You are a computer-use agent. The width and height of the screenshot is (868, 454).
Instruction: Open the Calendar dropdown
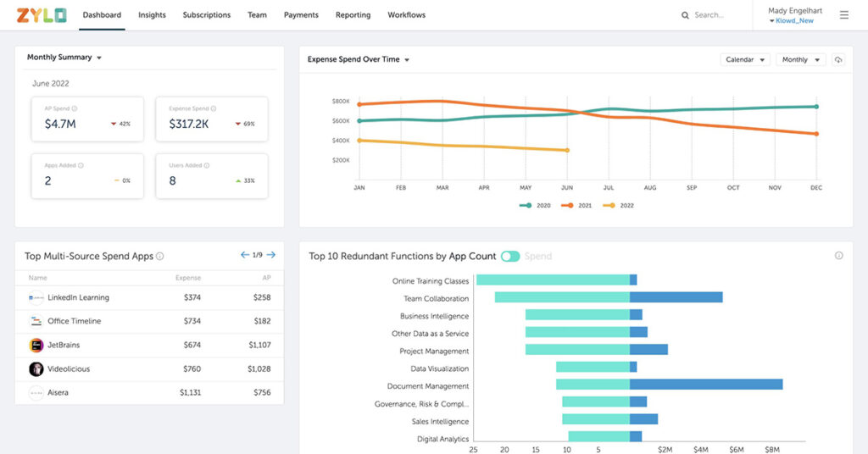coord(744,60)
